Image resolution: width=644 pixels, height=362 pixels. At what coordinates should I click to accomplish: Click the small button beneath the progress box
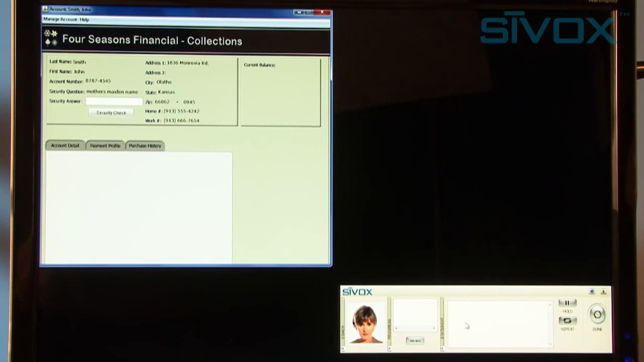[415, 341]
